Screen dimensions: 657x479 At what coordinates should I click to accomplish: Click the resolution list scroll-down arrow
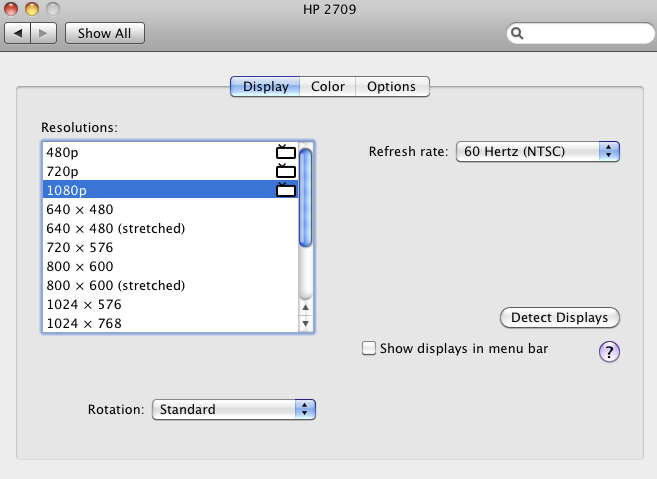click(x=305, y=324)
